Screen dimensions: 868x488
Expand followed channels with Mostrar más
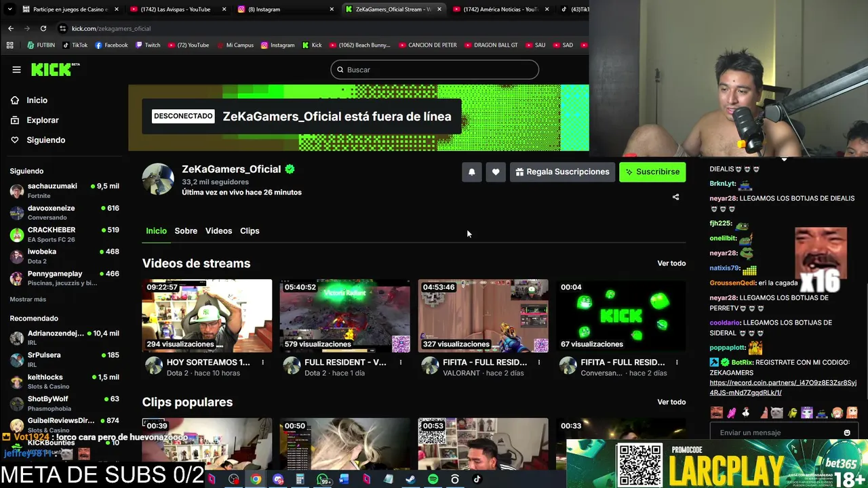pos(28,299)
